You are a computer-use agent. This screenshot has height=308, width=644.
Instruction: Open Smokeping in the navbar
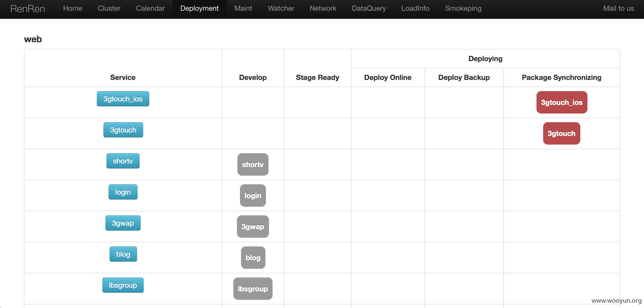pos(463,8)
